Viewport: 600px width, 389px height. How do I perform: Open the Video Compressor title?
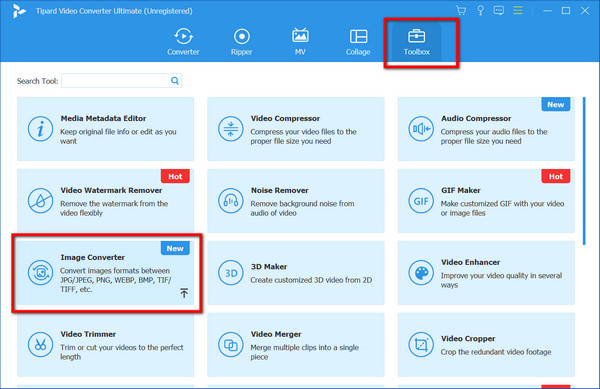(285, 119)
